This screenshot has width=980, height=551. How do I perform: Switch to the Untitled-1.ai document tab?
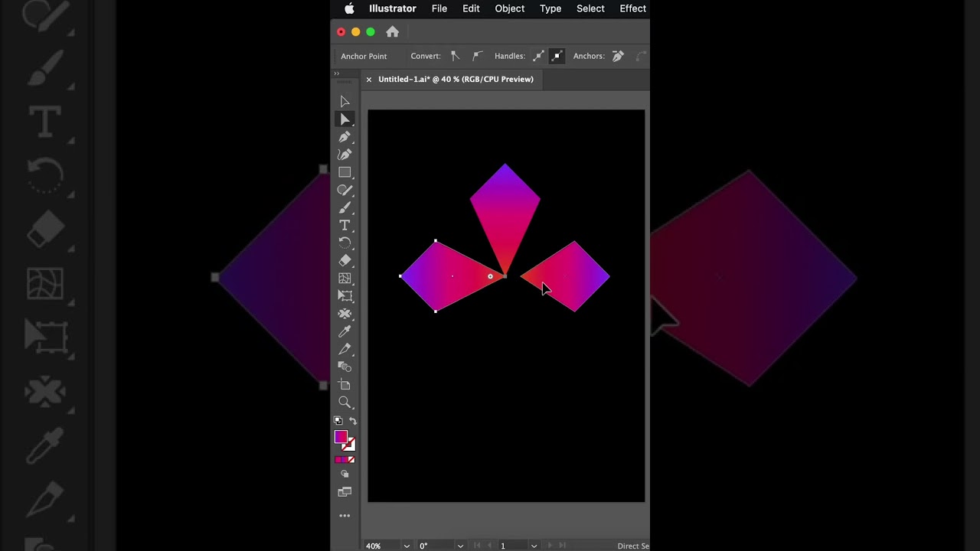pos(456,79)
